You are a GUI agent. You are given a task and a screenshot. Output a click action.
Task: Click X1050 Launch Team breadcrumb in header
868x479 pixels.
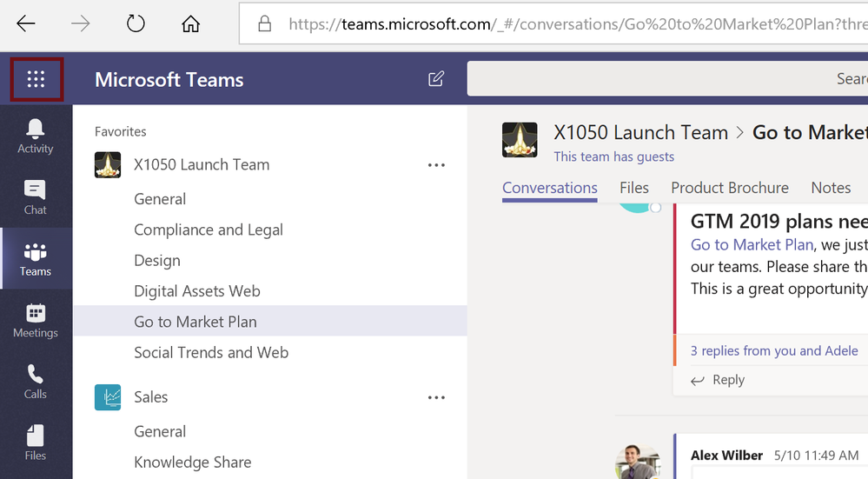640,133
